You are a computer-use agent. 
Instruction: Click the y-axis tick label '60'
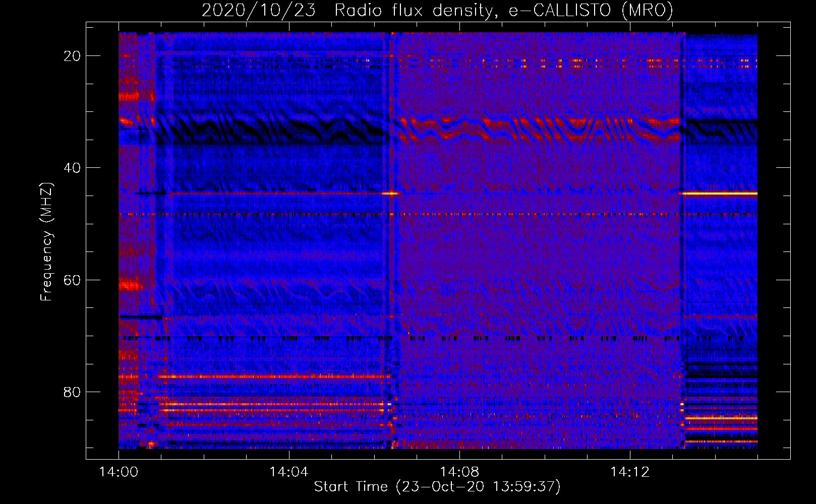pyautogui.click(x=72, y=280)
